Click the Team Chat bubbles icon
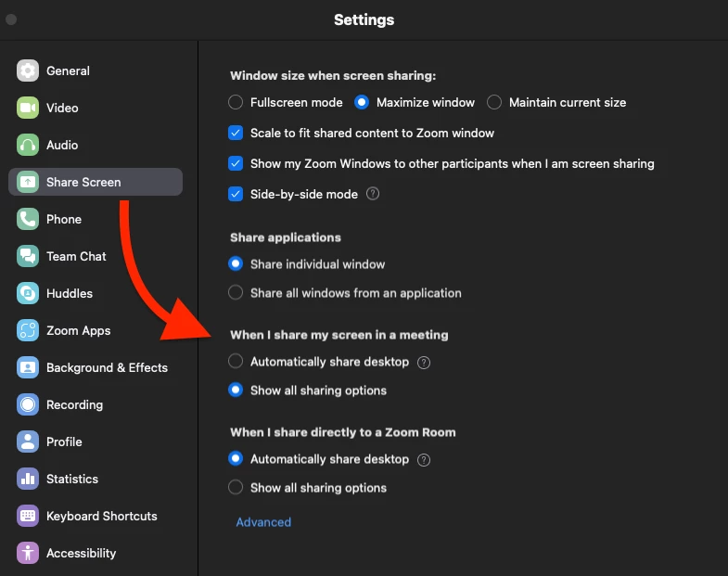The image size is (728, 576). (x=28, y=256)
